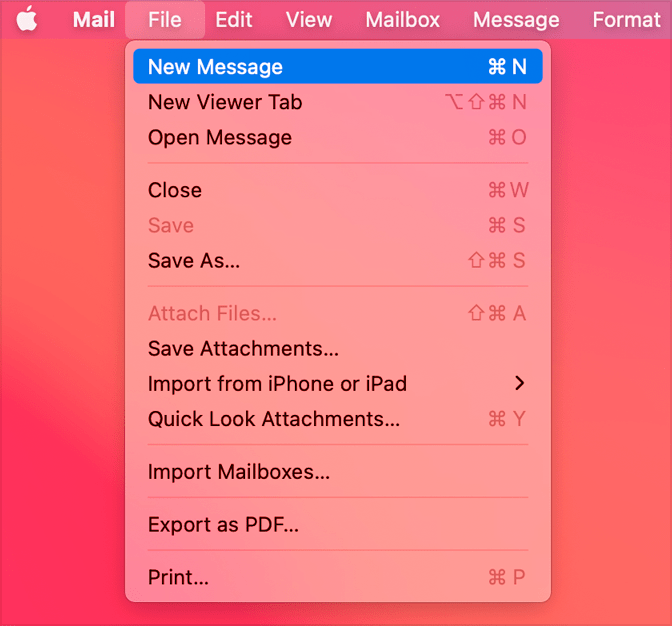Open the View menu

309,20
